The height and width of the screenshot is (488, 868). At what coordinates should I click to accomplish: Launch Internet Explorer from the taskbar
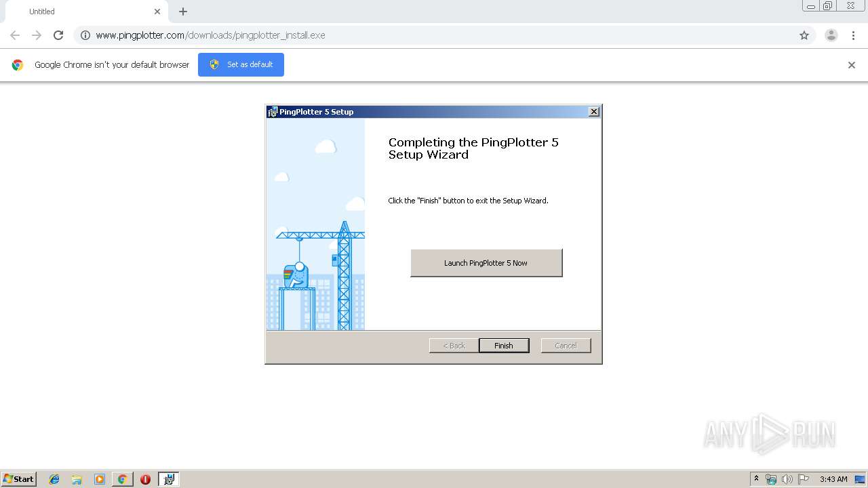tap(54, 479)
